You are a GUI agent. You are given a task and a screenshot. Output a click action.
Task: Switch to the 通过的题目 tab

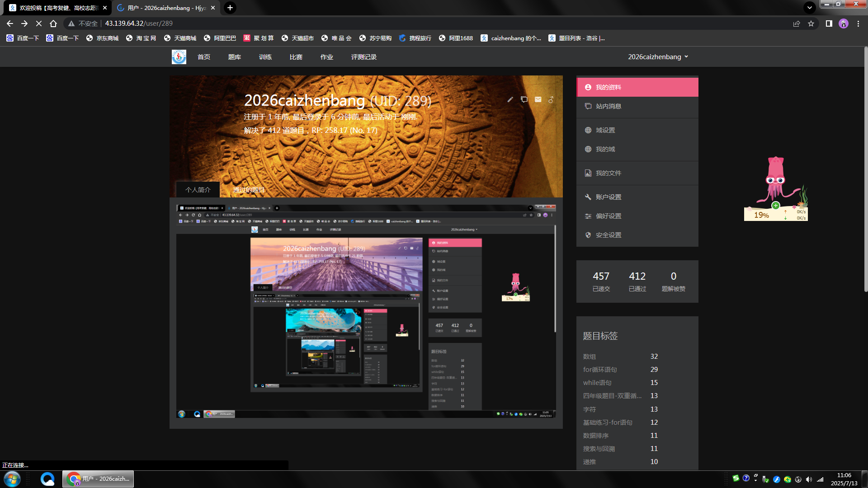(249, 190)
